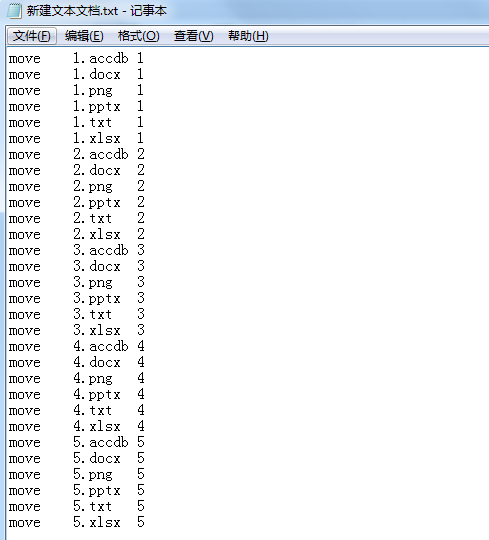Click the text 3.png
The height and width of the screenshot is (540, 489).
(x=93, y=282)
